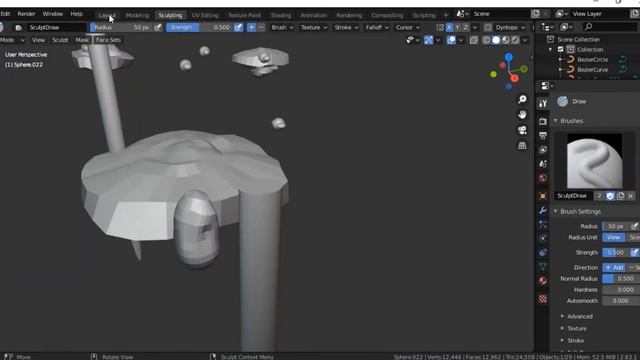
Task: Click the Draw brush icon in properties
Action: pos(562,101)
